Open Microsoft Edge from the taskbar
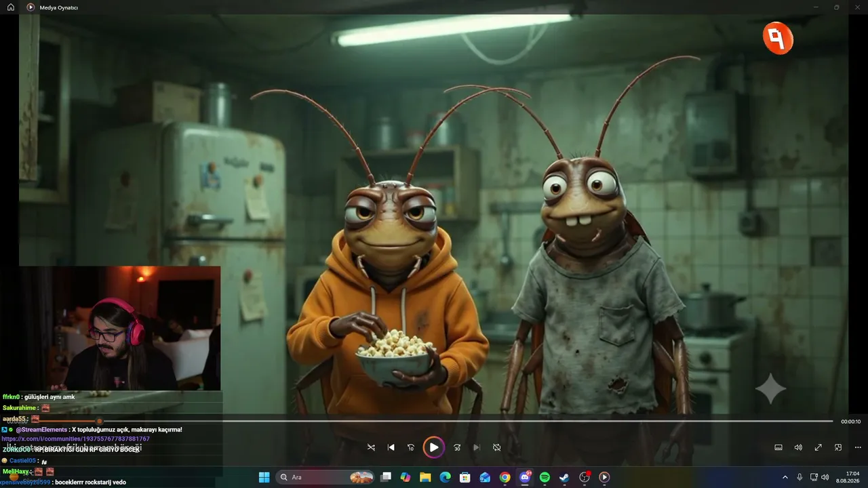 pyautogui.click(x=446, y=477)
